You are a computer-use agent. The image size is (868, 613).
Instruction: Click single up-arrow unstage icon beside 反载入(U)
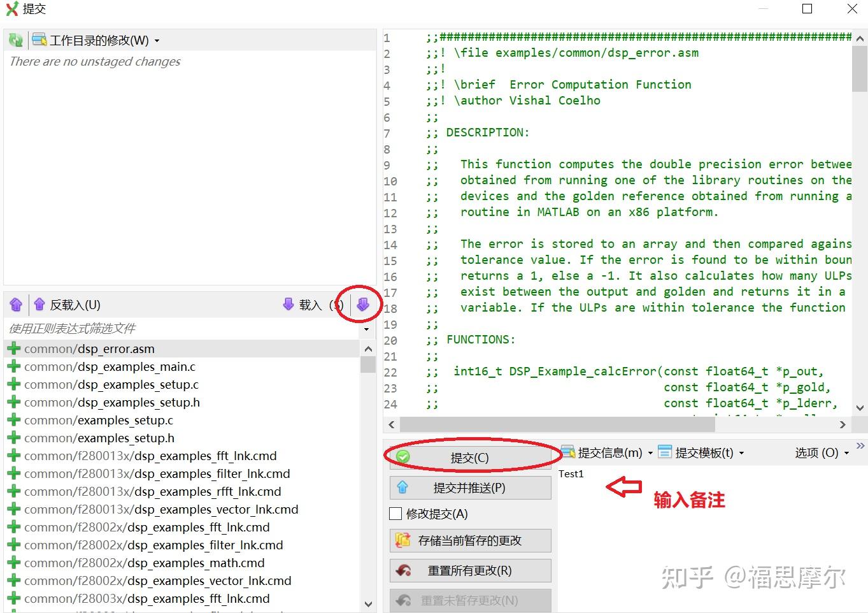coord(39,304)
